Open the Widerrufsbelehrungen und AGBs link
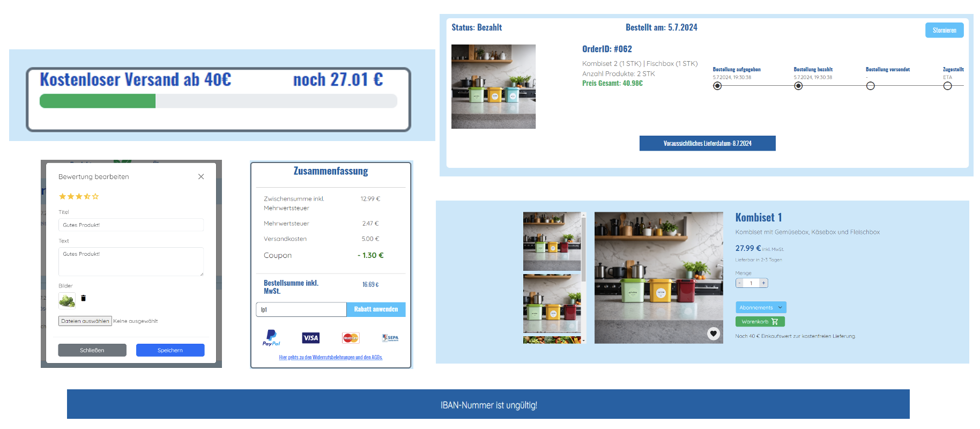Image resolution: width=980 pixels, height=429 pixels. click(331, 357)
